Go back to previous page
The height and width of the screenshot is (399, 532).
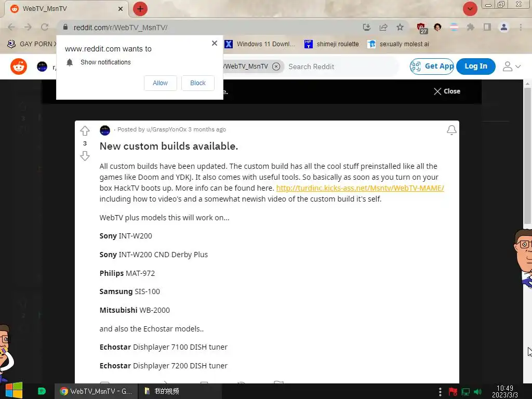click(11, 27)
